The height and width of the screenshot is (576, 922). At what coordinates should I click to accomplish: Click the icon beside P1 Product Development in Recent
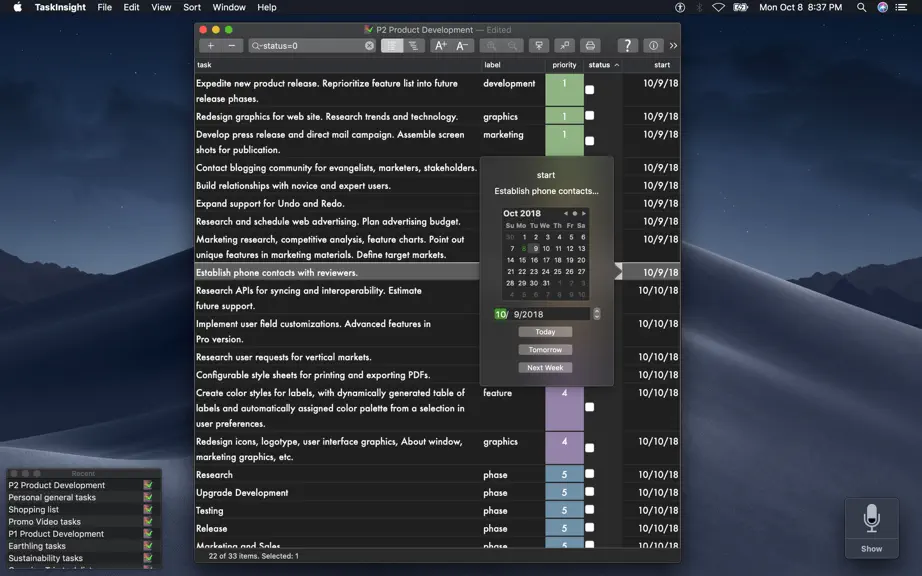(x=148, y=534)
